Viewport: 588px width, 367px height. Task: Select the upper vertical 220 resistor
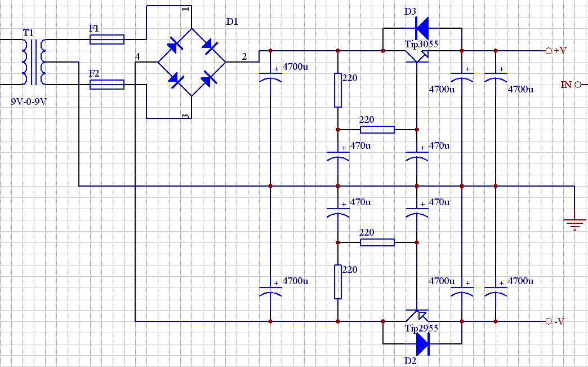338,90
